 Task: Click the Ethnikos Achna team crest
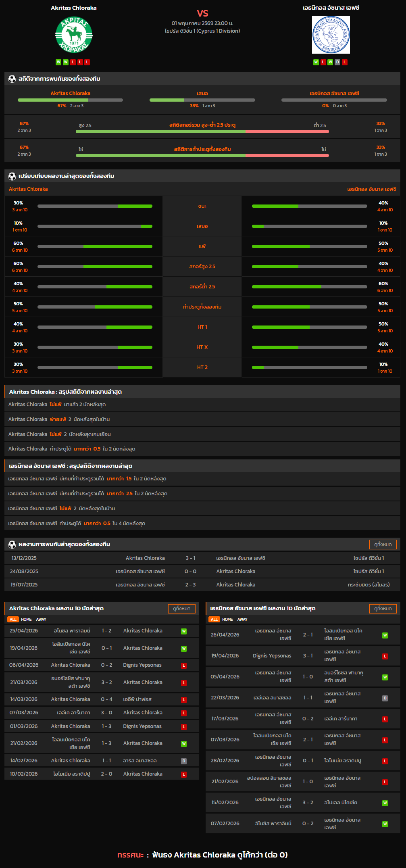click(331, 35)
